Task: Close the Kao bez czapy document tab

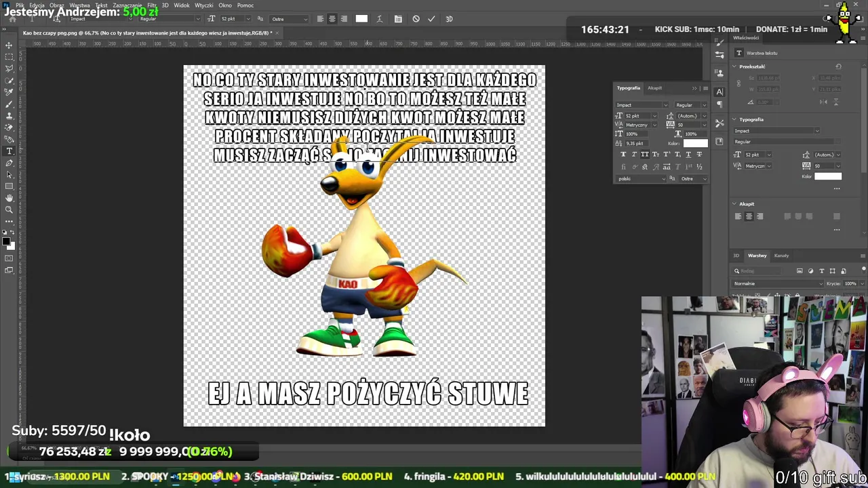Action: (277, 33)
